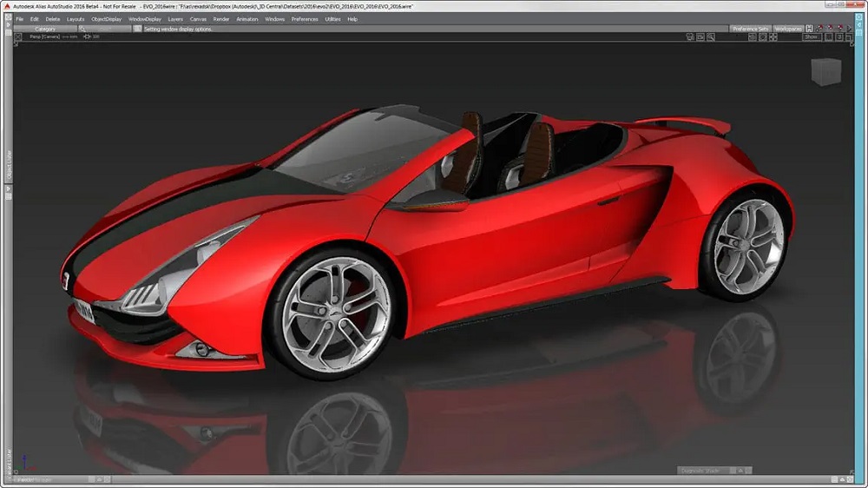The image size is (868, 488).
Task: Click the viewport magnifier zoom icon
Action: [x=711, y=37]
